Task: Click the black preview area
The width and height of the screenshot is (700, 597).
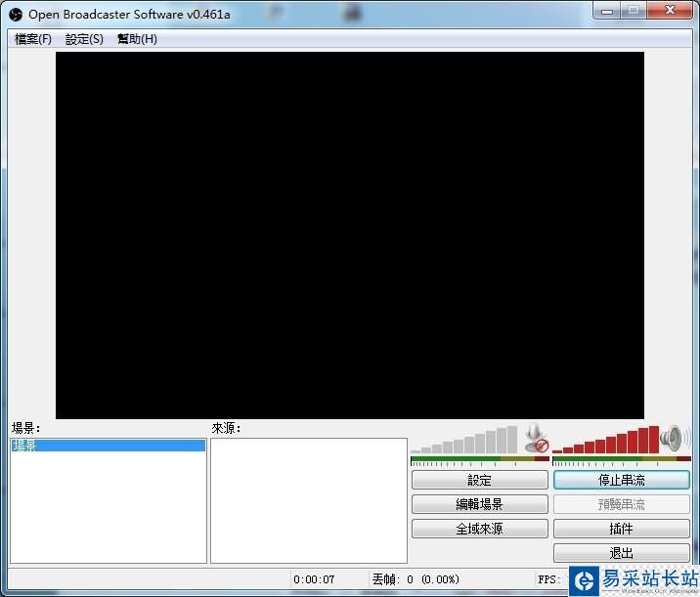Action: pos(350,235)
